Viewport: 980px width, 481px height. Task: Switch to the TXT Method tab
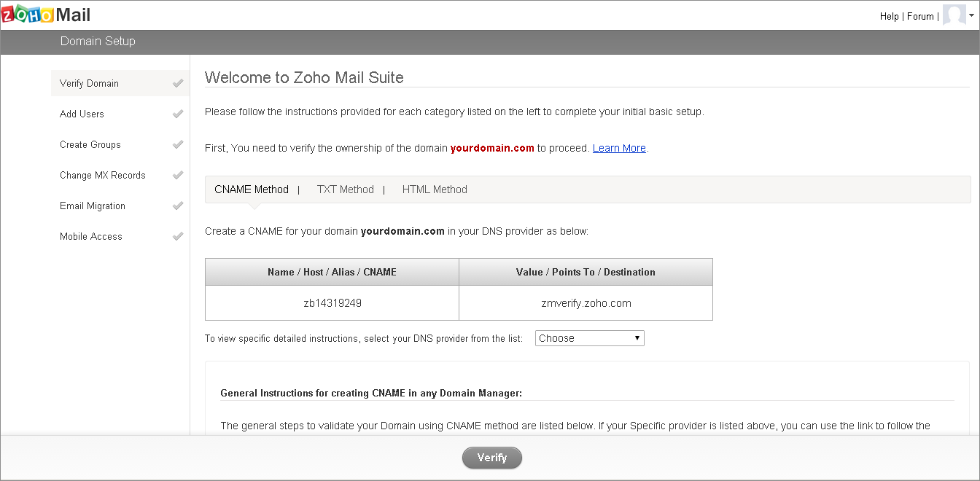345,189
